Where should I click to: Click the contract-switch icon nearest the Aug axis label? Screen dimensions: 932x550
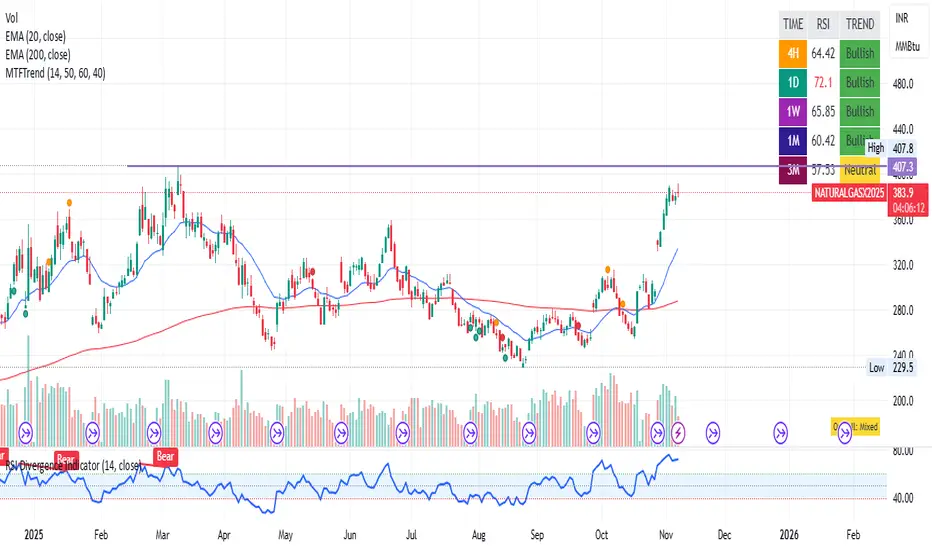[470, 433]
